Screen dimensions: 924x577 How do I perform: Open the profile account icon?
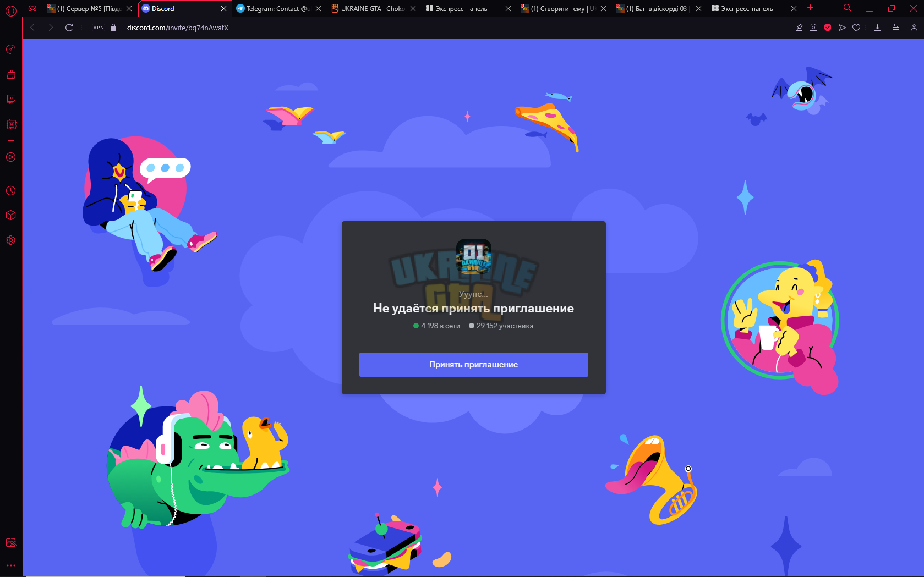[x=914, y=28]
